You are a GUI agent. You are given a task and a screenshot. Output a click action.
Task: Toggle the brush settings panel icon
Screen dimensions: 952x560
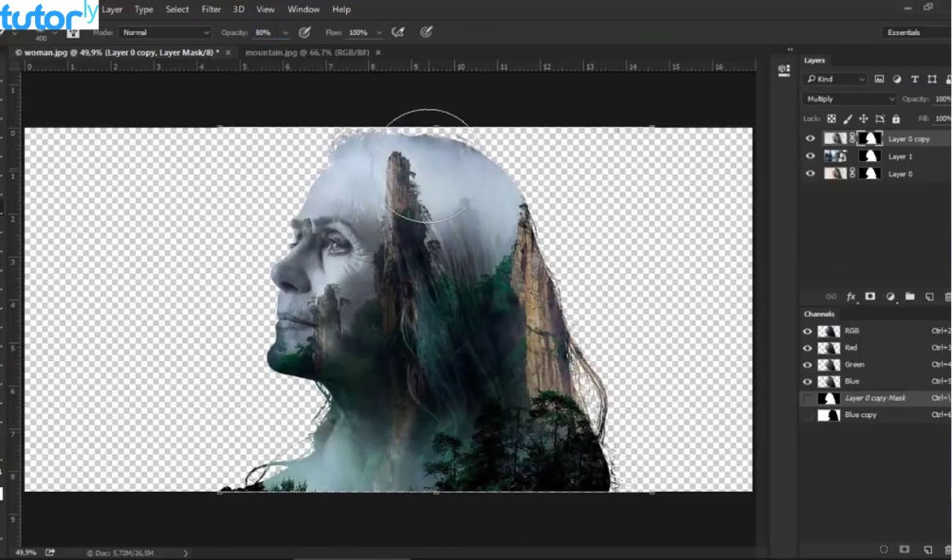(x=73, y=33)
